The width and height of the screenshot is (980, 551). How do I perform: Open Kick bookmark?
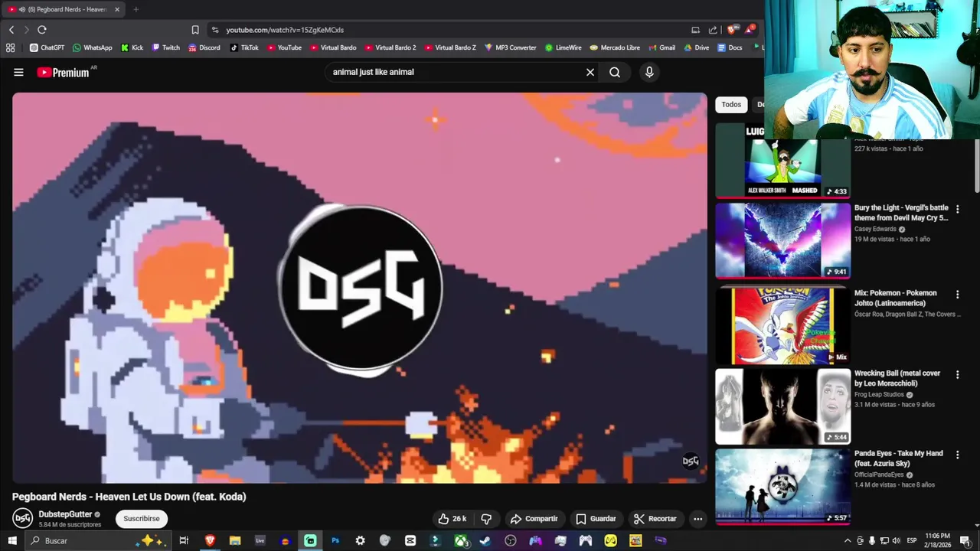132,47
